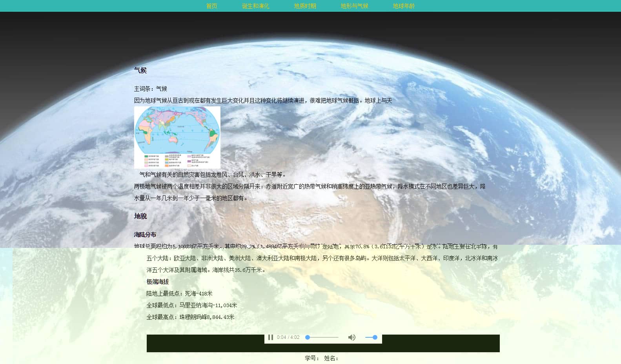The width and height of the screenshot is (621, 364).
Task: Navigate to the 地球年龄 page
Action: click(x=404, y=6)
